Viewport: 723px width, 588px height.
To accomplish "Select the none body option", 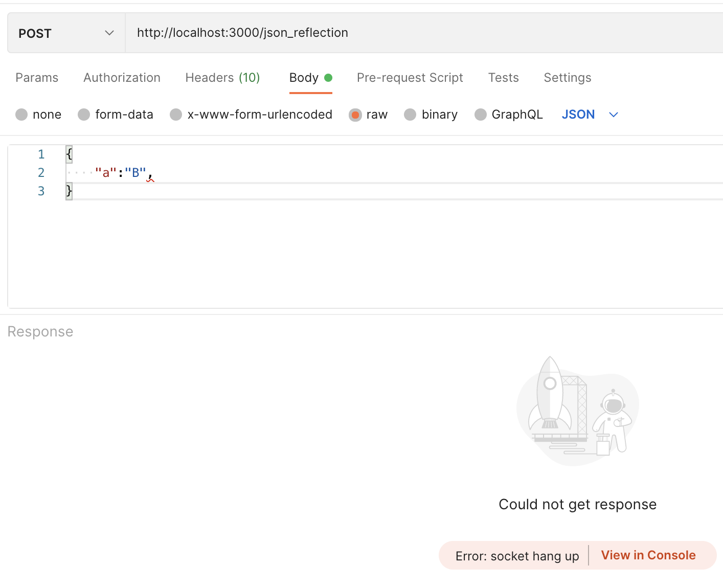I will pyautogui.click(x=21, y=115).
